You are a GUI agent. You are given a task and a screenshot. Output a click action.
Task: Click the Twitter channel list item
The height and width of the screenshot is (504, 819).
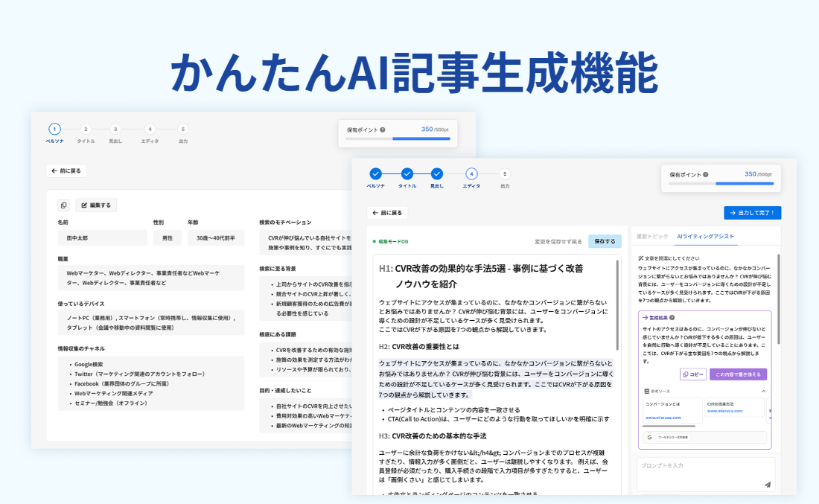click(x=139, y=374)
